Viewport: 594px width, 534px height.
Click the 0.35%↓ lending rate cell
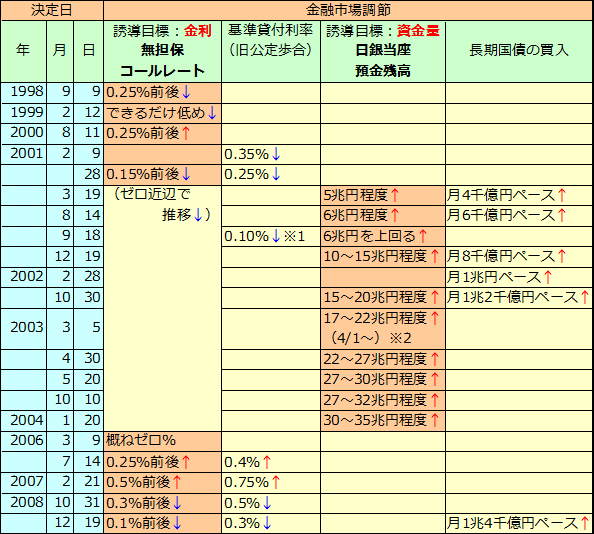[x=271, y=154]
